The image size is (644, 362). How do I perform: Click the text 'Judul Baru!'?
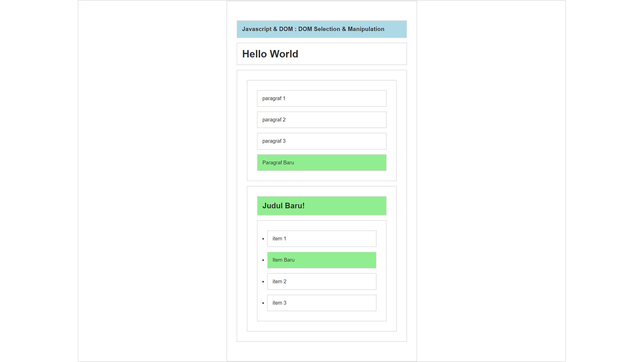[x=283, y=206]
